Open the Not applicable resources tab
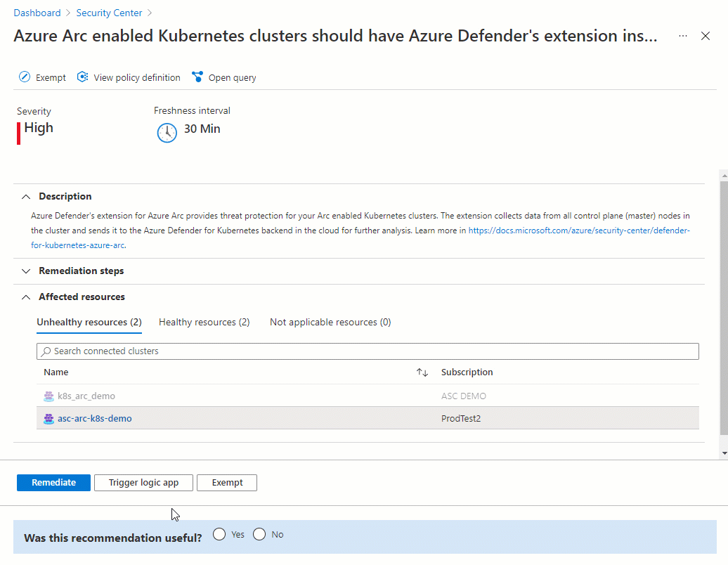Viewport: 728px width, 565px height. (330, 322)
